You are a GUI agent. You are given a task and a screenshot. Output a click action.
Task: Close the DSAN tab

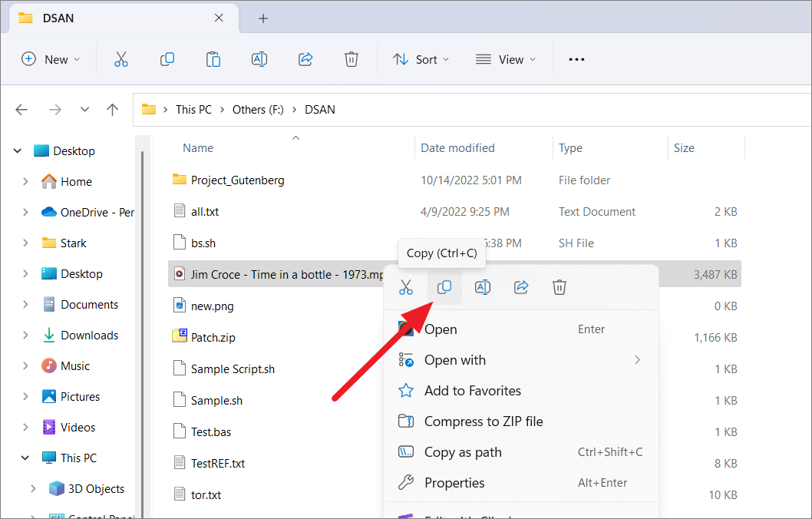pyautogui.click(x=219, y=18)
